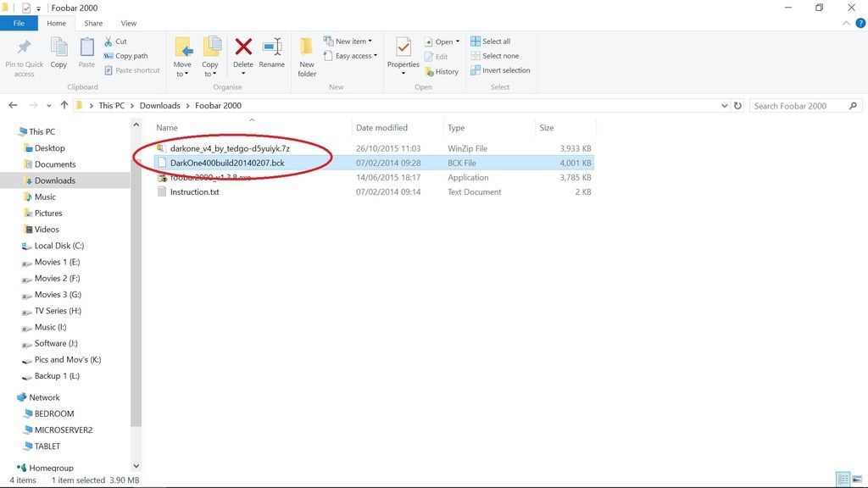Open the address bar history dropdown
Viewport: 868px width, 488px height.
click(724, 106)
